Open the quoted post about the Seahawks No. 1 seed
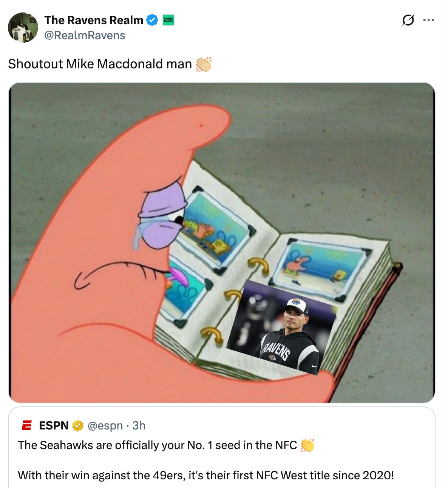This screenshot has width=448, height=488. (222, 448)
